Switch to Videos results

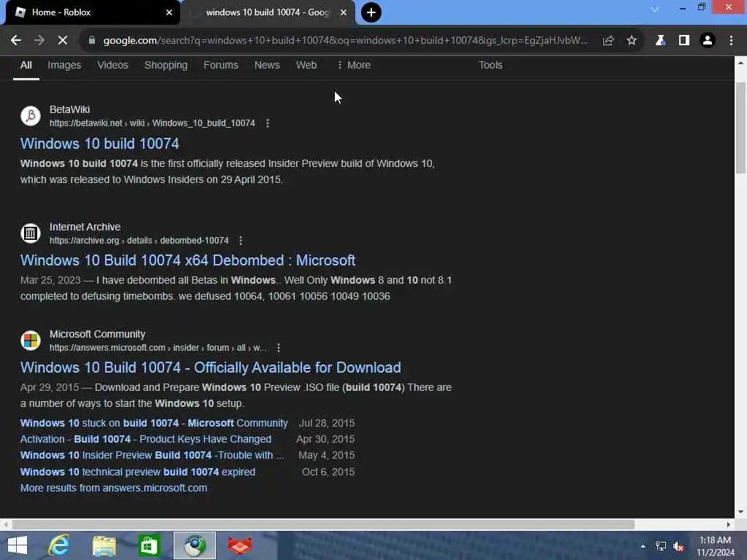(x=113, y=65)
